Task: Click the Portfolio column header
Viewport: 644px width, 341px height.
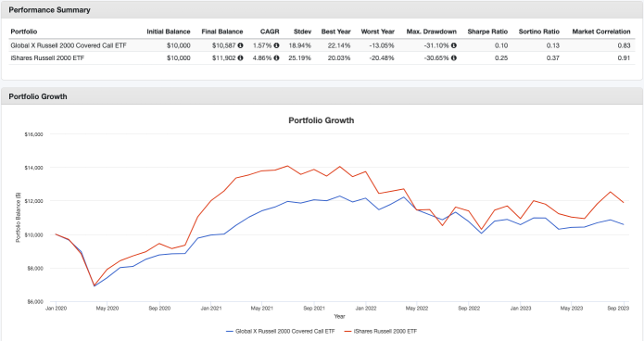Action: point(24,32)
